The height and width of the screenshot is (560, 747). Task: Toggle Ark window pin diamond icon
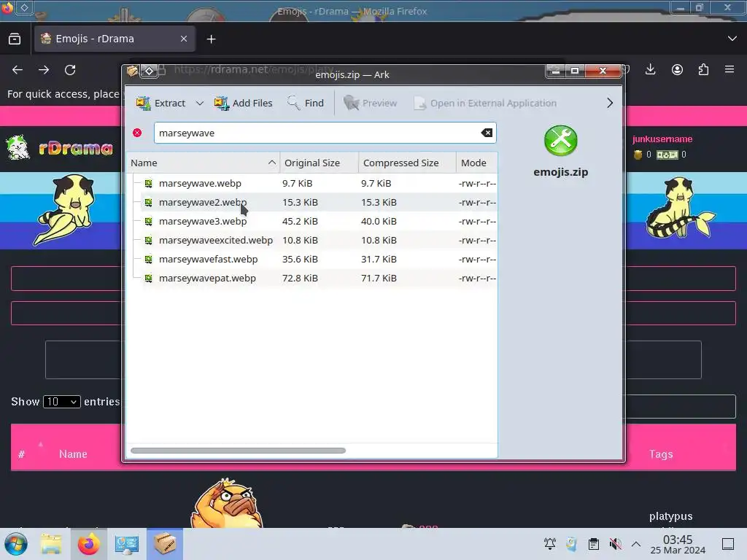click(x=149, y=71)
